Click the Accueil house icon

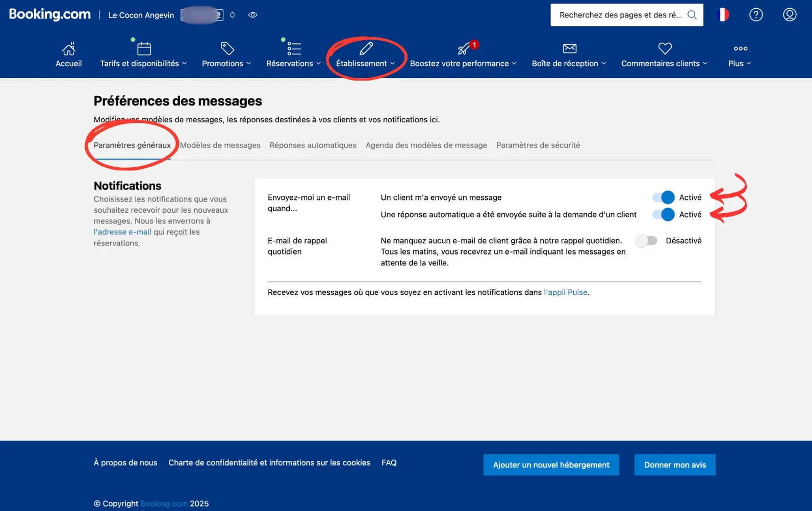click(68, 48)
